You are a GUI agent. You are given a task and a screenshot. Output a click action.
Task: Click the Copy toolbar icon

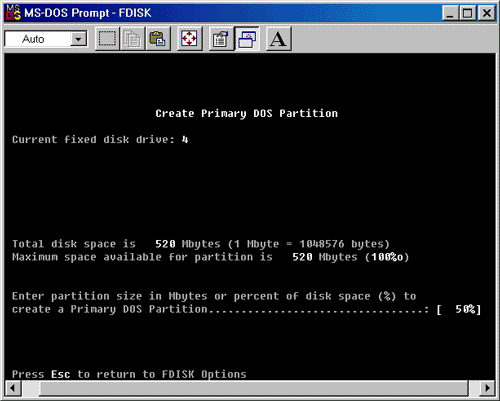point(132,39)
